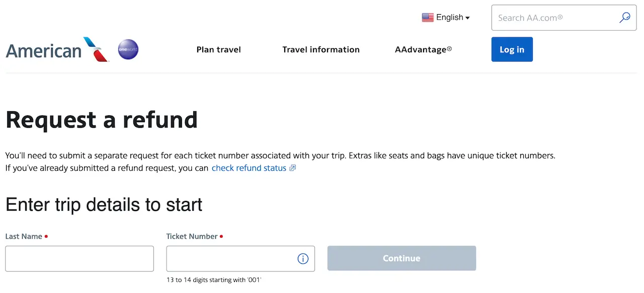Click the ticket number info icon
Viewport: 644px width, 293px height.
303,259
